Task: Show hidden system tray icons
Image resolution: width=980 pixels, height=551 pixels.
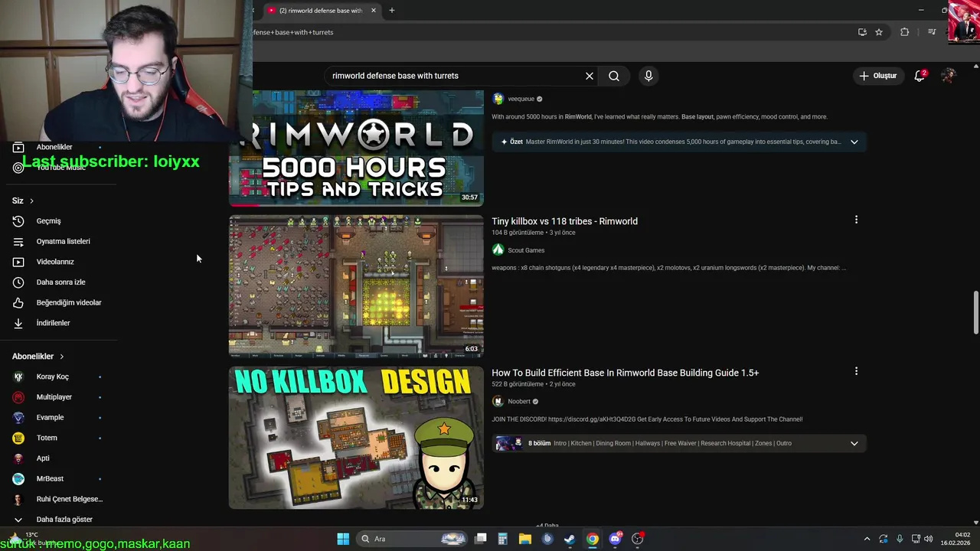Action: [x=867, y=539]
